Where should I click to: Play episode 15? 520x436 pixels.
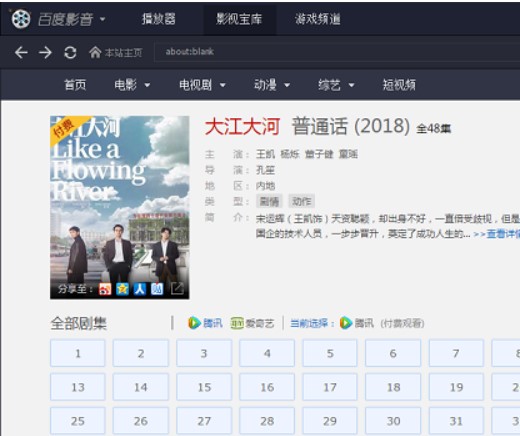(204, 387)
